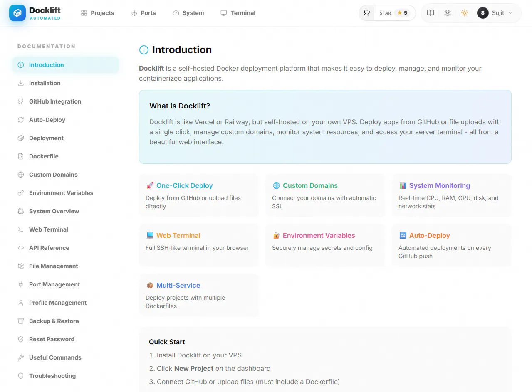Open the Deployment docs page

click(x=66, y=138)
